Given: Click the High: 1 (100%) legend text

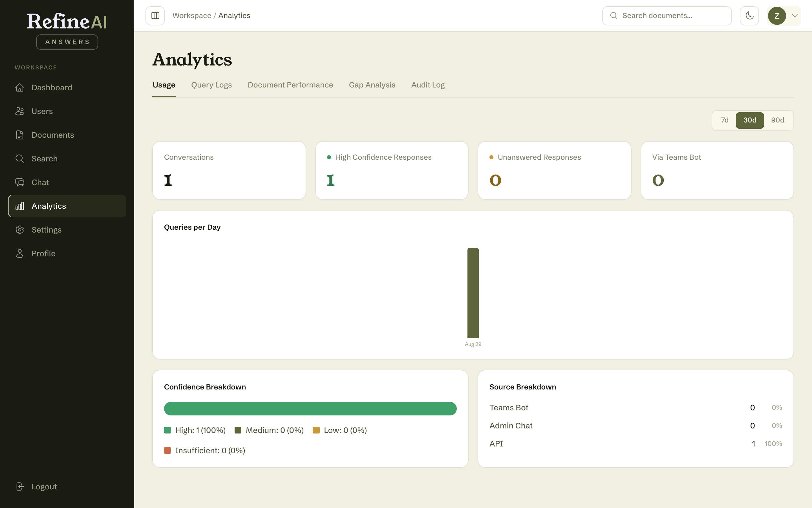Looking at the screenshot, I should tap(200, 430).
